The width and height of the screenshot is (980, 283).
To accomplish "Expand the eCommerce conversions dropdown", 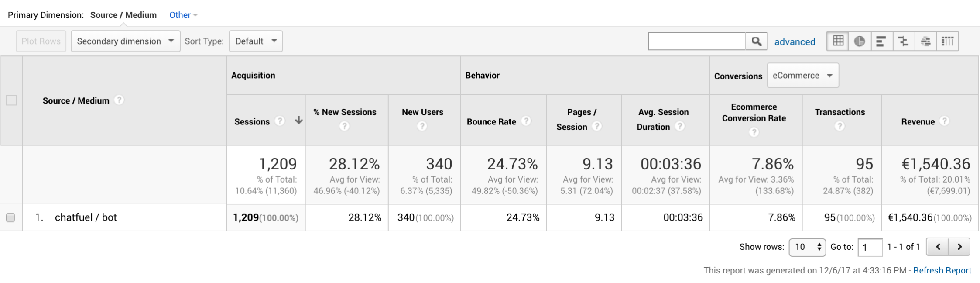I will click(802, 76).
